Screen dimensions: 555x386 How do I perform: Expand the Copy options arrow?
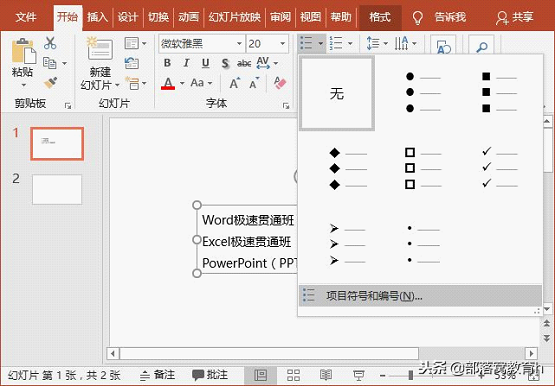64,63
